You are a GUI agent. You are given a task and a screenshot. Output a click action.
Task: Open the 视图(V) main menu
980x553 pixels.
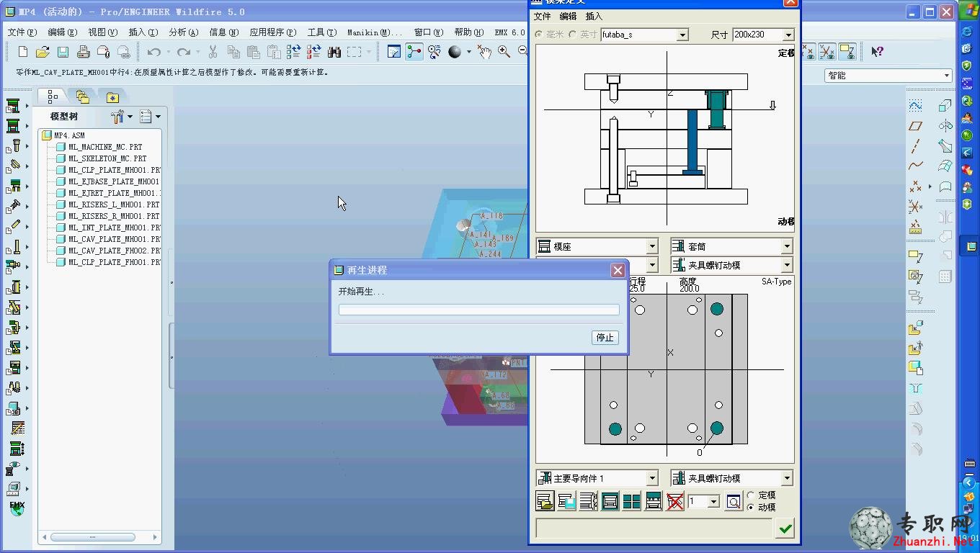[103, 32]
